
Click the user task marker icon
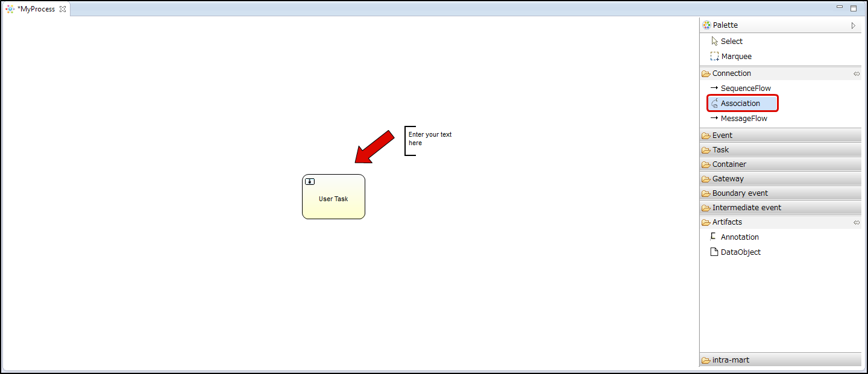pyautogui.click(x=310, y=181)
